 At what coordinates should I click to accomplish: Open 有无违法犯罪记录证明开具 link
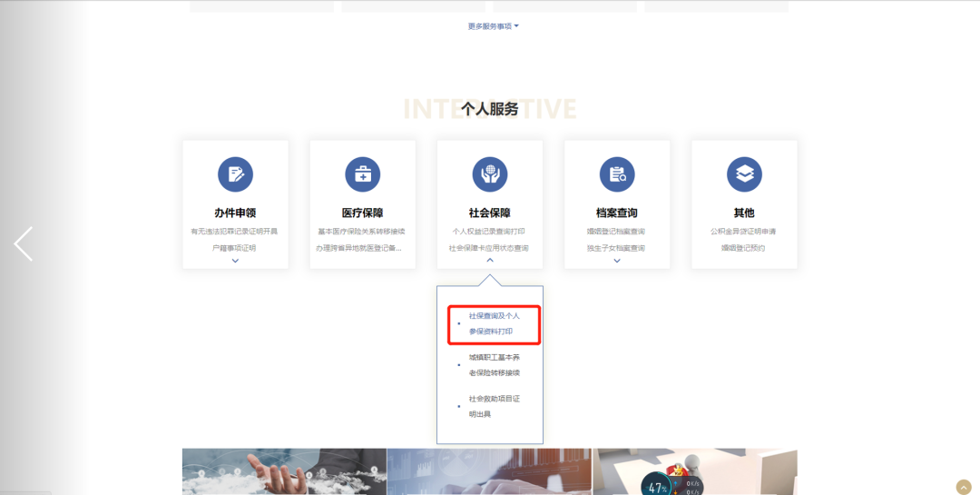234,232
